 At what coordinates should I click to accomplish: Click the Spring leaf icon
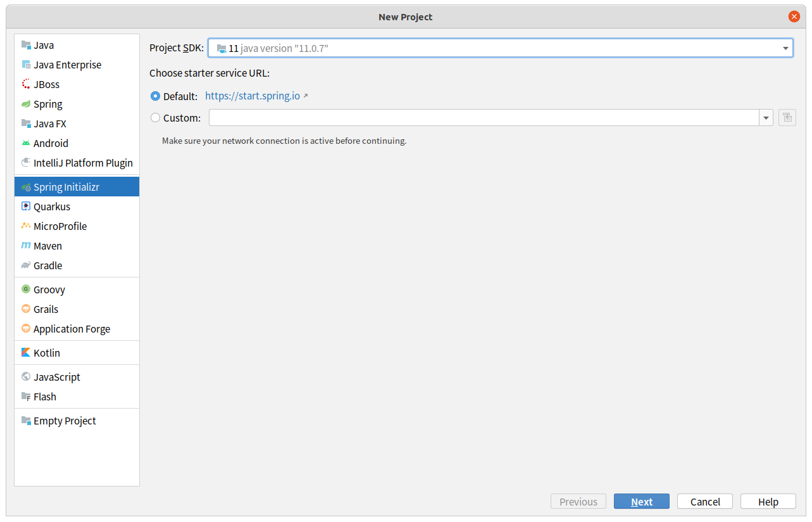(x=26, y=104)
